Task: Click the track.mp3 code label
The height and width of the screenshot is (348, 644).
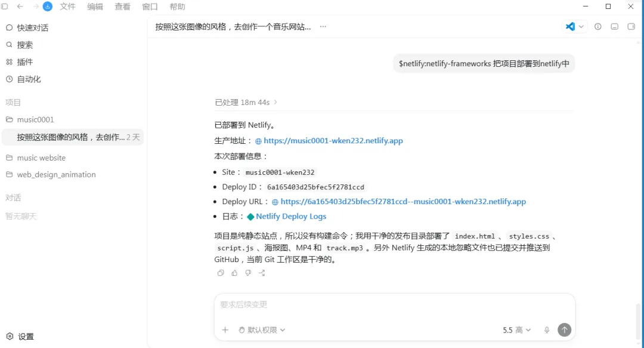Action: point(345,248)
